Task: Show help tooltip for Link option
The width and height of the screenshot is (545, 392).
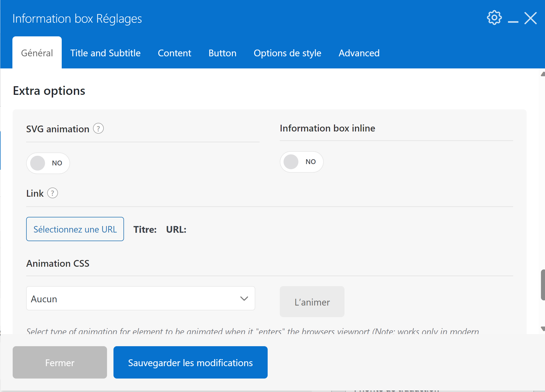Action: 53,193
